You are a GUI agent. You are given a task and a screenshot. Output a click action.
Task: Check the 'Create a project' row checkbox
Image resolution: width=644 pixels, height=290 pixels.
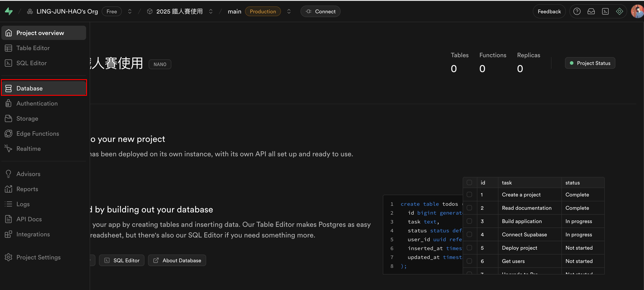point(469,195)
